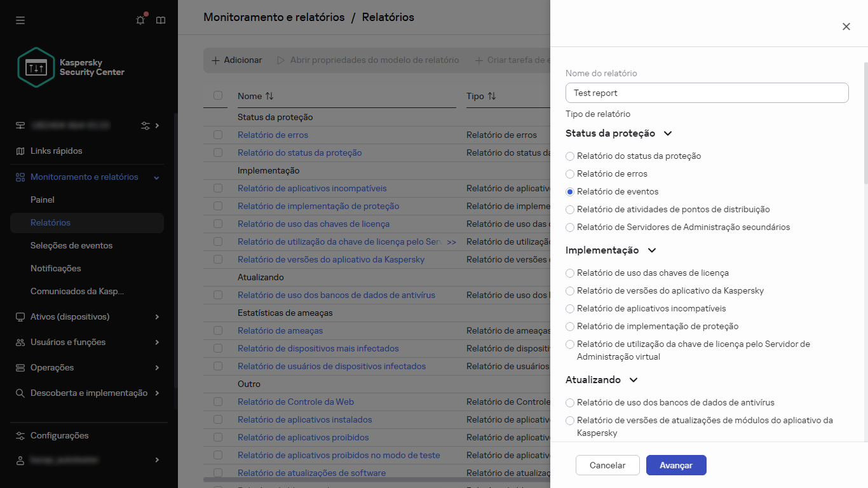The image size is (868, 488).
Task: Click the Avançar button
Action: tap(676, 465)
